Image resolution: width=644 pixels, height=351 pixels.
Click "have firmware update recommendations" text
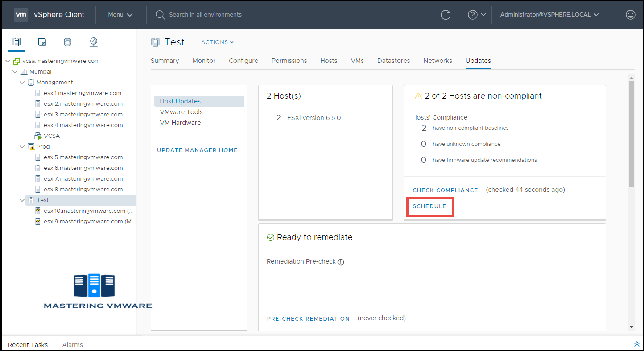click(x=485, y=160)
